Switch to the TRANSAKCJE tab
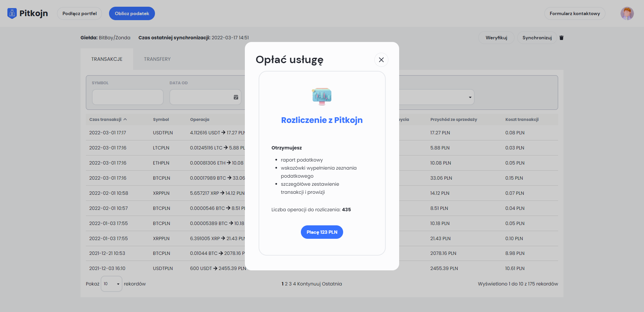The width and height of the screenshot is (644, 312). (107, 59)
